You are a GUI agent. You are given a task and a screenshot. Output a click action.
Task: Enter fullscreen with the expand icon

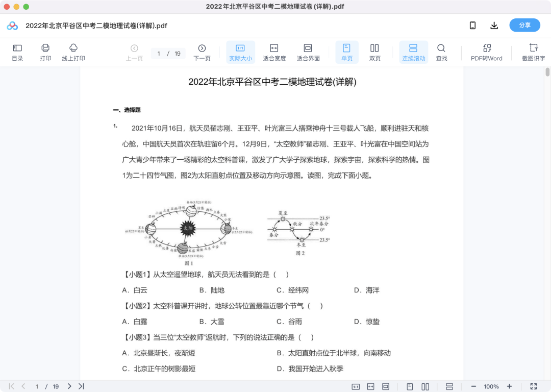click(534, 386)
